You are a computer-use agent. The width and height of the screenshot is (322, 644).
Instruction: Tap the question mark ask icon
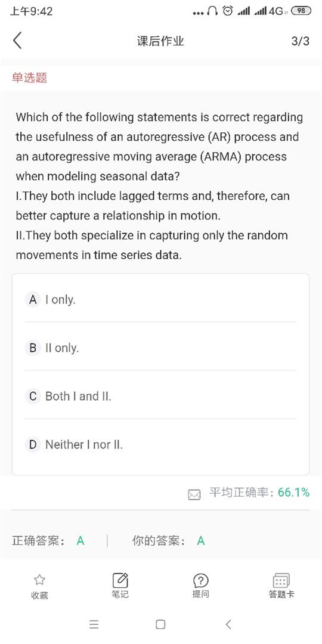tap(201, 580)
